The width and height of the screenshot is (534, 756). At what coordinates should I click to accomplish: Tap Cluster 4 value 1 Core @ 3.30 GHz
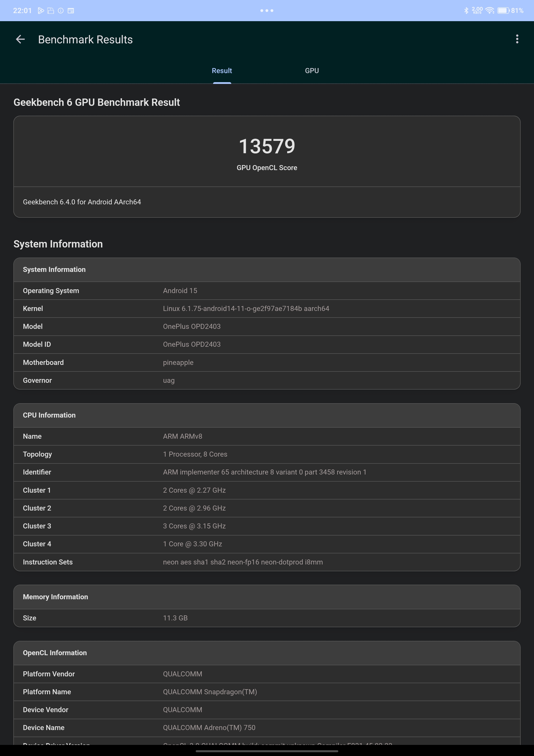click(x=192, y=544)
